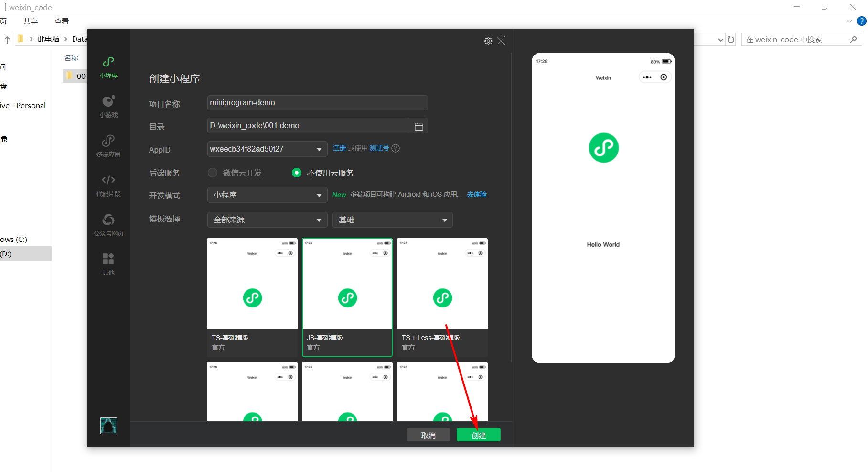
Task: Select the 小程序 sidebar icon
Action: [x=108, y=62]
